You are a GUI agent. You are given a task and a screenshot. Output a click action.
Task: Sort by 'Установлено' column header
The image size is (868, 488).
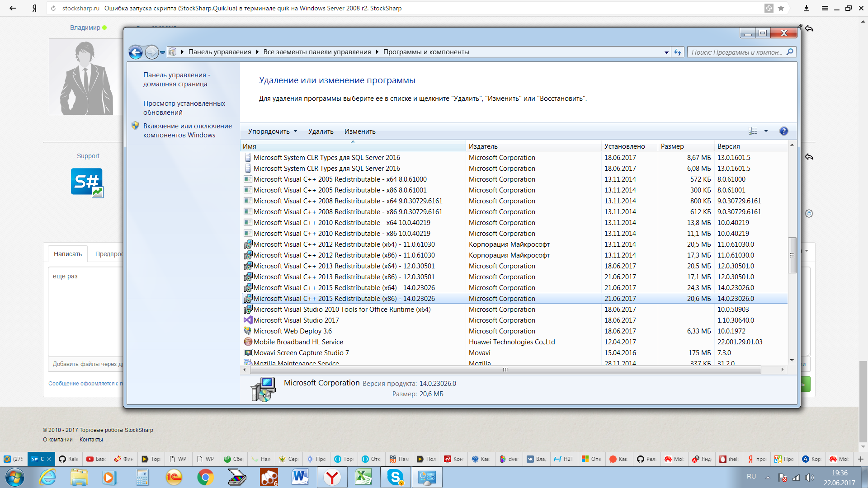[629, 146]
